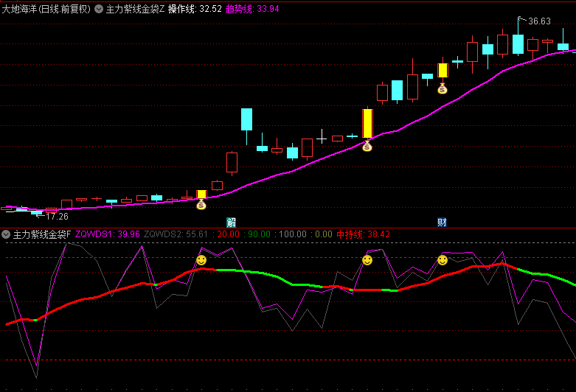Expand the 主力紫线金袋F indicator dropdown arrow
576x392 pixels.
coord(6,234)
